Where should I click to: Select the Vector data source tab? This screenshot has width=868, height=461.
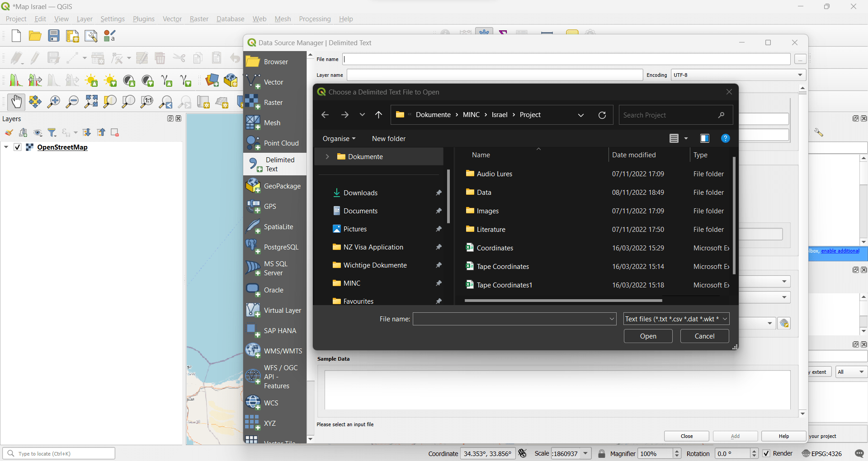pos(274,82)
